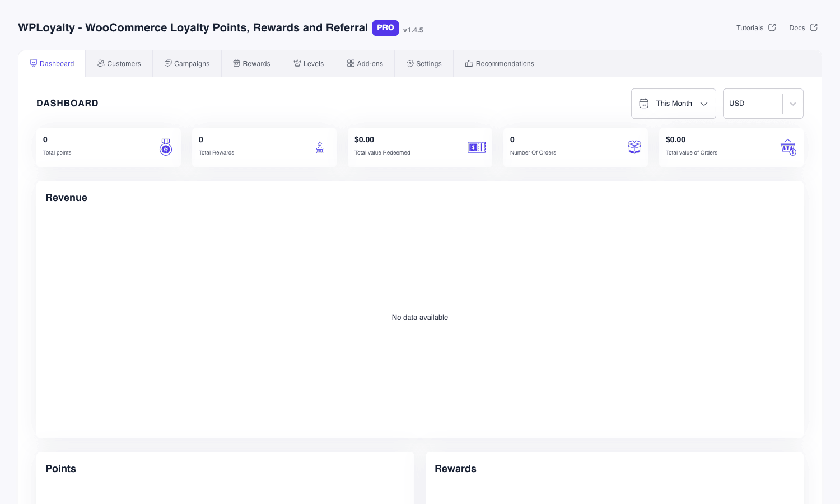Click the Recommendations thumbs-up icon
The width and height of the screenshot is (840, 504).
[x=469, y=63]
